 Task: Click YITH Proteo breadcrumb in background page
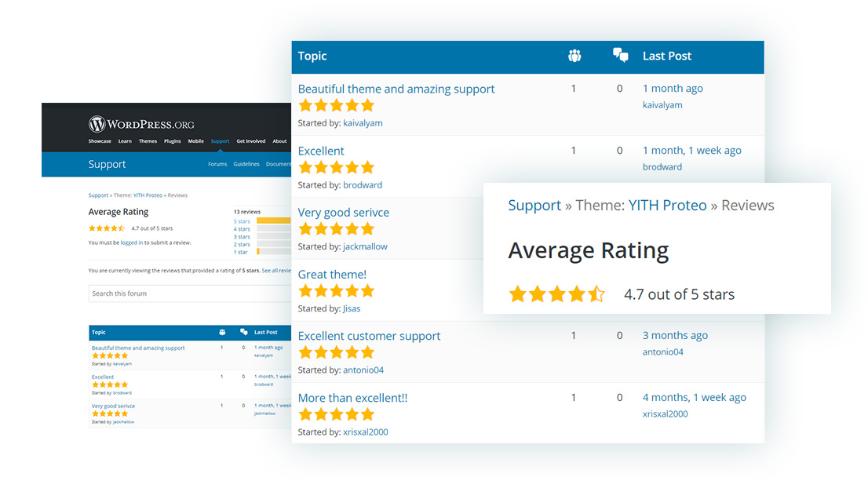point(148,195)
